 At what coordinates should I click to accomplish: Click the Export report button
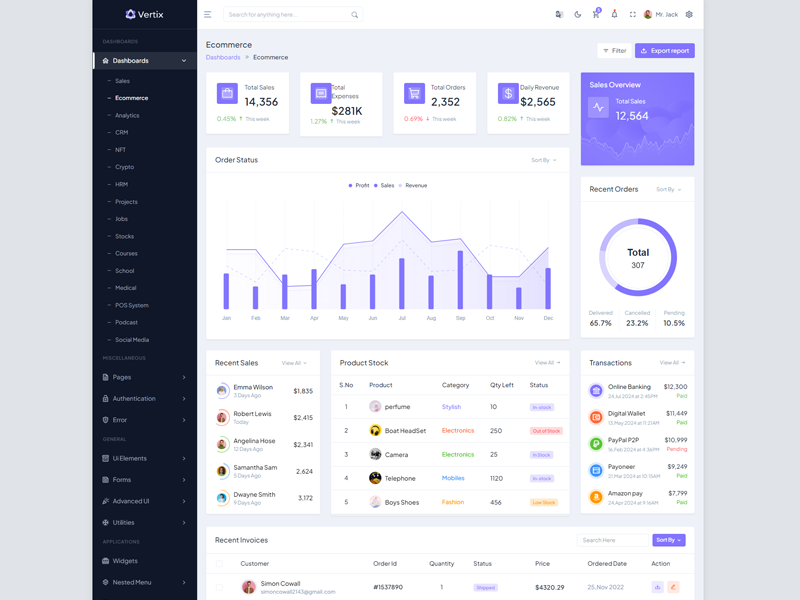pyautogui.click(x=664, y=50)
